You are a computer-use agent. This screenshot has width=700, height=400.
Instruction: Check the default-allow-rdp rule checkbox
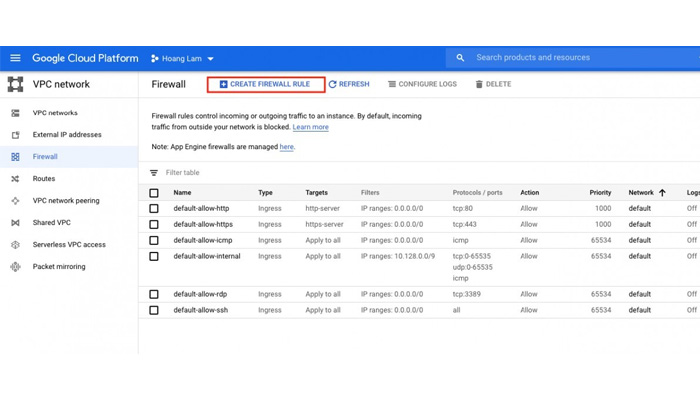click(x=154, y=295)
